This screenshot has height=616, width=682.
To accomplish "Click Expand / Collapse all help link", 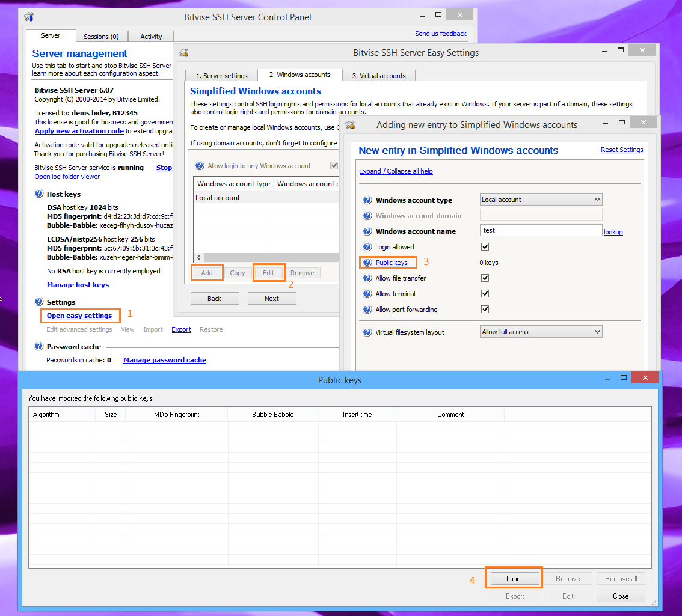I will coord(396,171).
